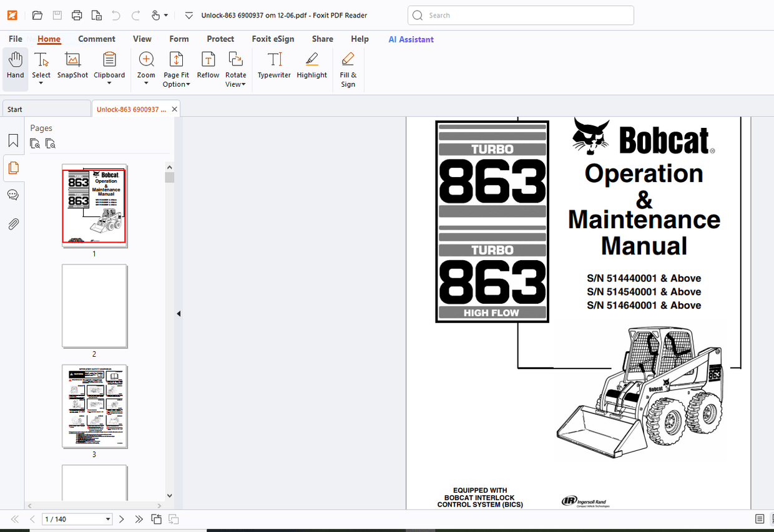Toggle the Pages panel visibility

(x=13, y=168)
